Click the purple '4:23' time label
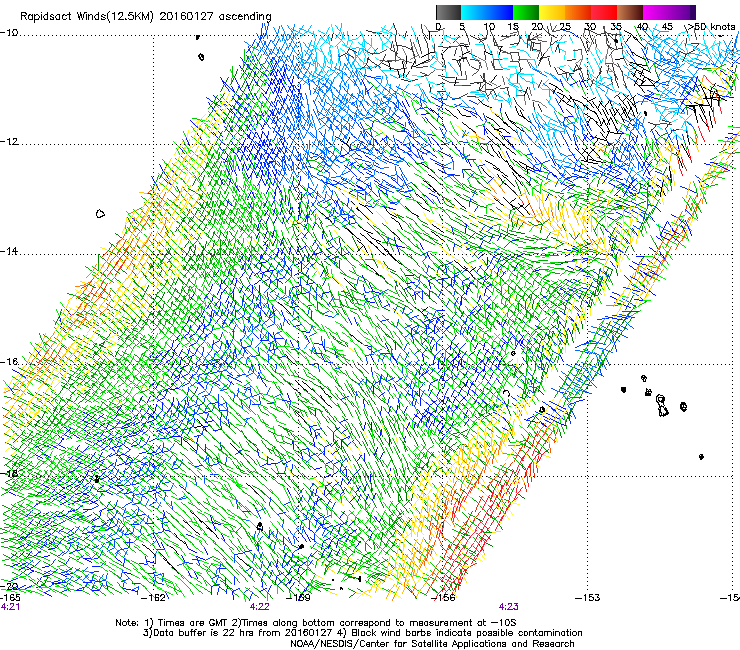Viewport: 740px width, 650px height. tap(509, 607)
